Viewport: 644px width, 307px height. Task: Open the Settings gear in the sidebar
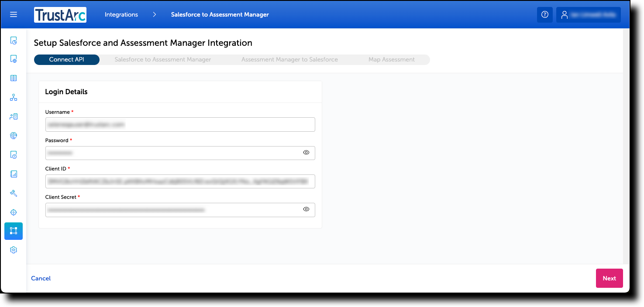click(x=13, y=250)
